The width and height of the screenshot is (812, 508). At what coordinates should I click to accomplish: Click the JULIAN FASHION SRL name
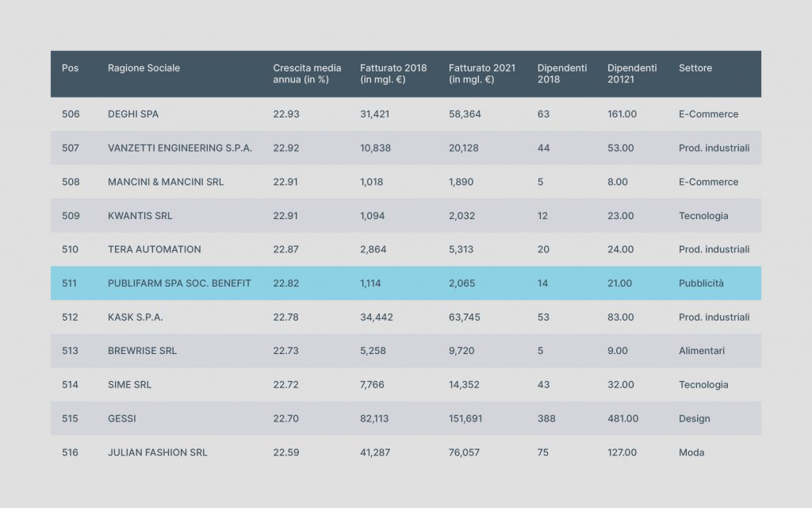pyautogui.click(x=158, y=452)
